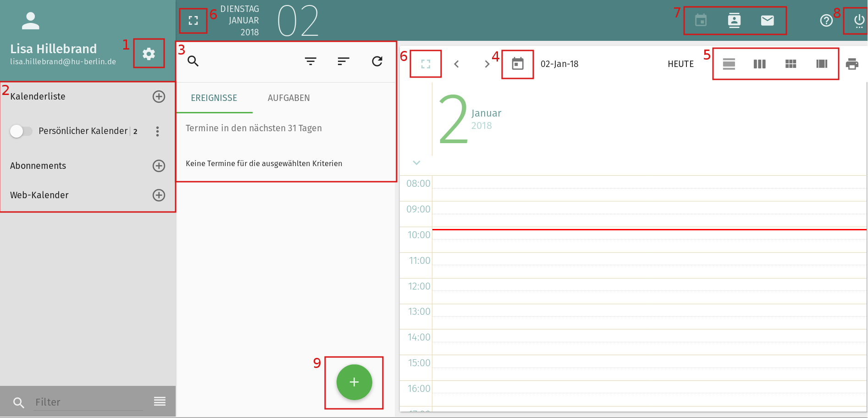Go to the next day arrow

tap(487, 64)
